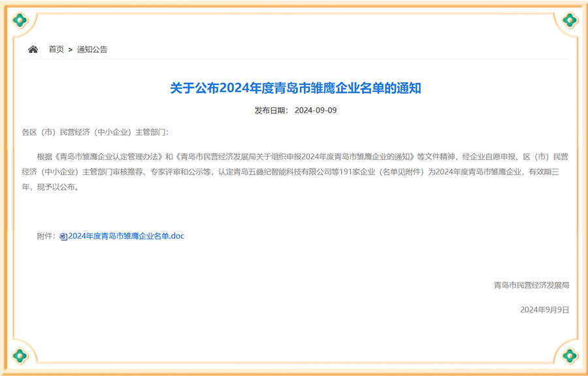Screen dimensions: 588x376
Task: Click the 附件 label before the attachment
Action: (x=46, y=236)
